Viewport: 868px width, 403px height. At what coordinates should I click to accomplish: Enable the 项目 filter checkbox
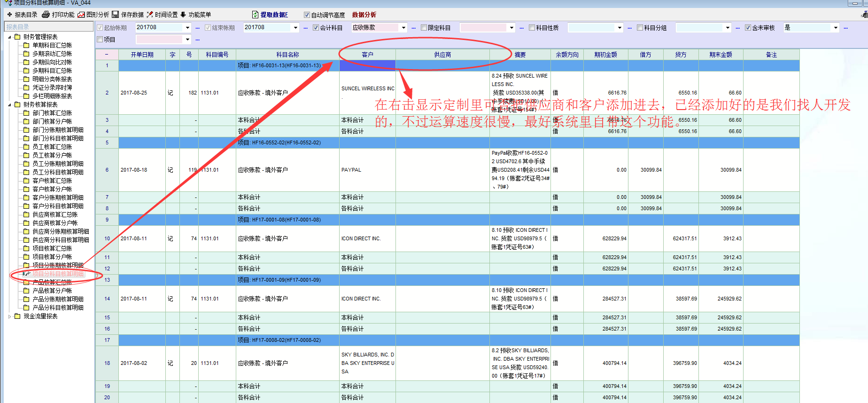coord(100,40)
